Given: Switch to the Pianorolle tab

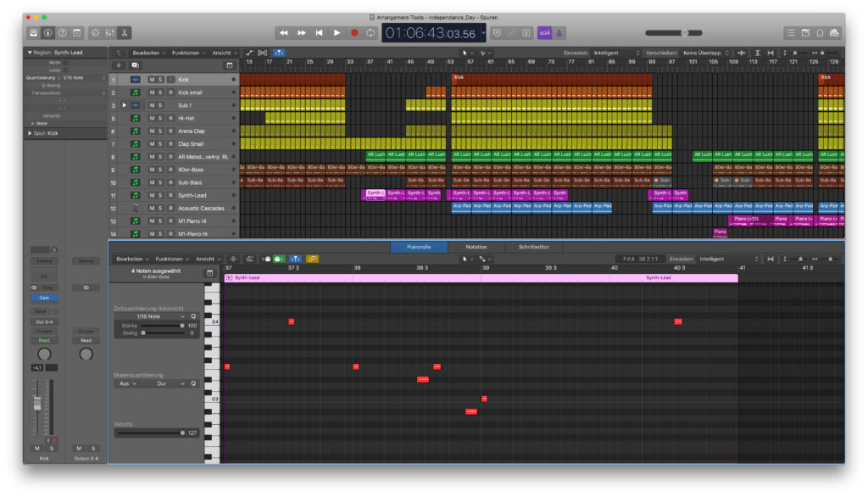Looking at the screenshot, I should point(419,247).
